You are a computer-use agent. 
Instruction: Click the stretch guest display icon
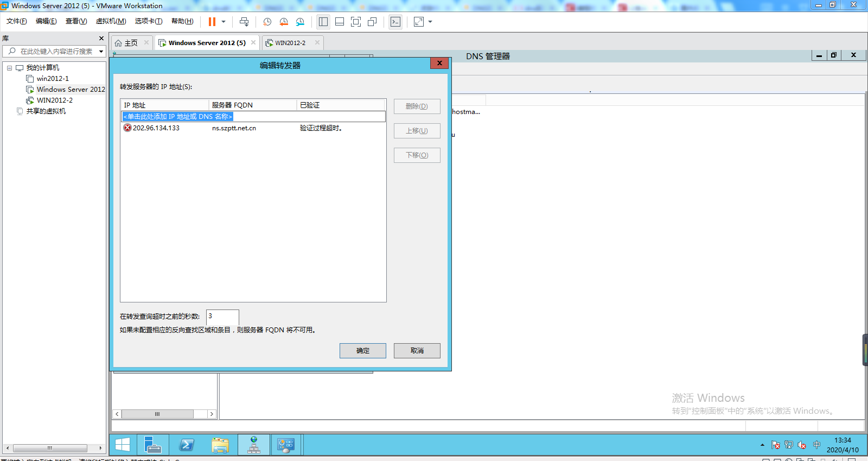419,22
